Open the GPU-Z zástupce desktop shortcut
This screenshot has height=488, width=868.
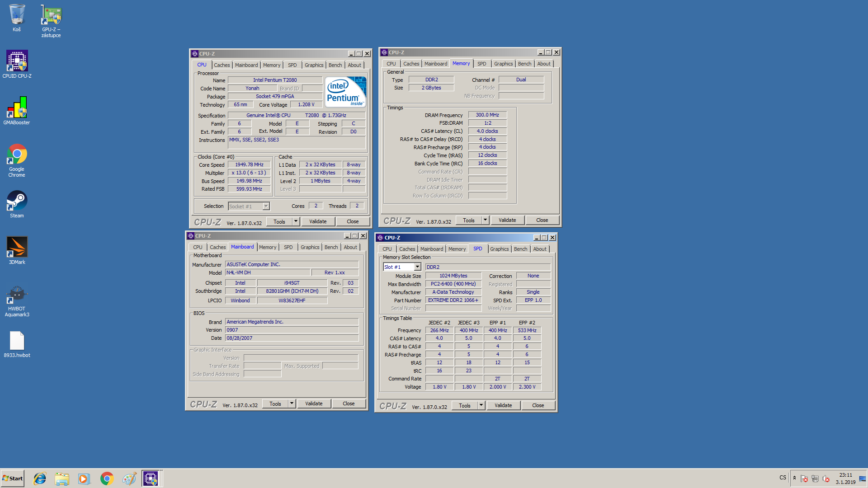pyautogui.click(x=51, y=21)
